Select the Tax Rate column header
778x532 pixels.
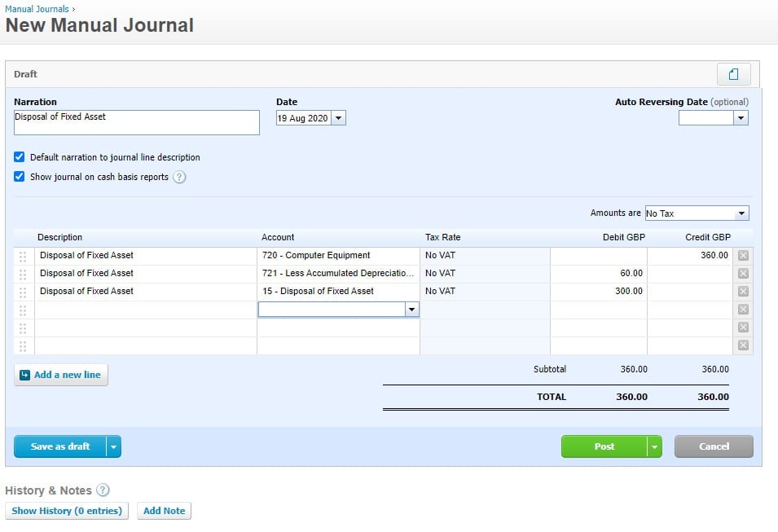pos(442,237)
